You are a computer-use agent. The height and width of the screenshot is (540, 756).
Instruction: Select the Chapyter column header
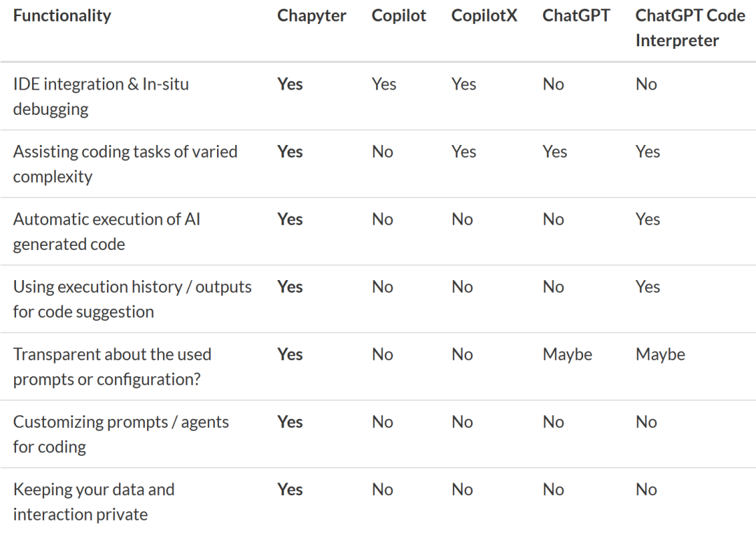tap(311, 15)
